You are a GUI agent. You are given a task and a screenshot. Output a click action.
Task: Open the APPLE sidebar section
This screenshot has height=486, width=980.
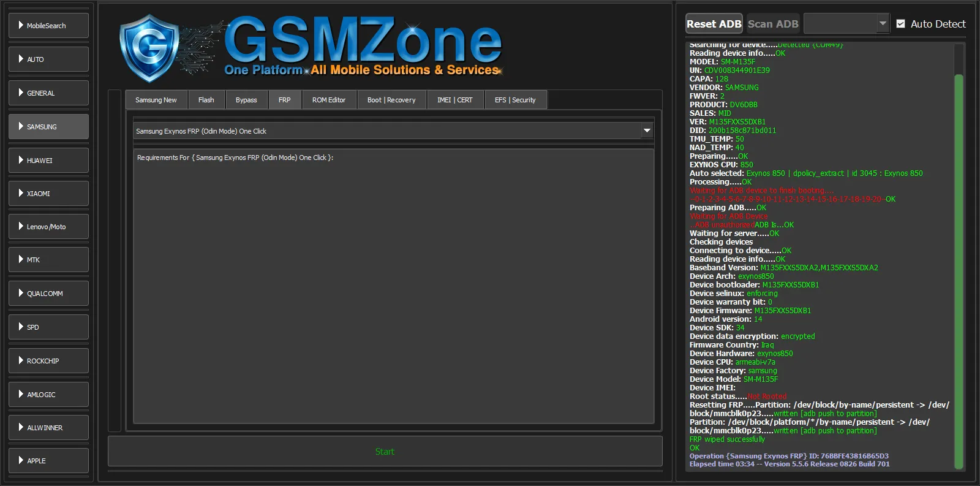pyautogui.click(x=48, y=461)
